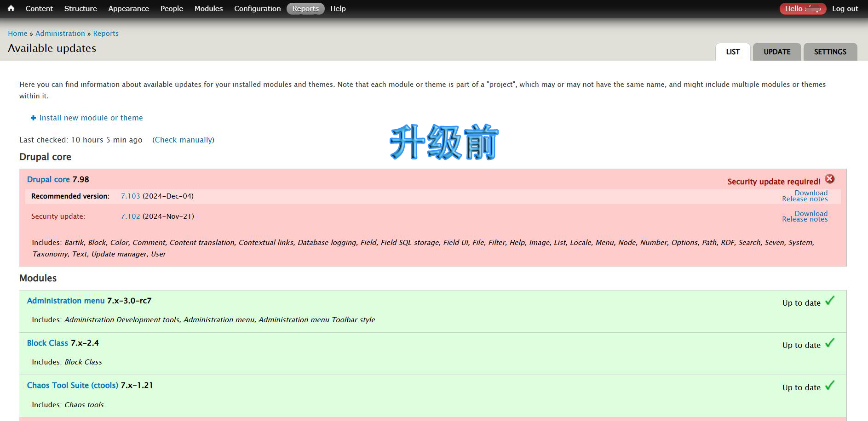This screenshot has height=421, width=868.
Task: Open the Help admin menu
Action: coord(338,8)
